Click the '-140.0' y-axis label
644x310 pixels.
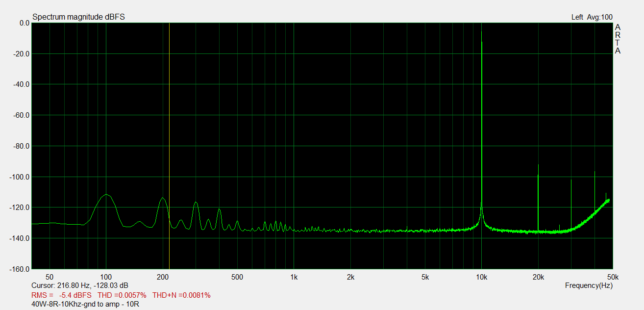click(x=21, y=238)
